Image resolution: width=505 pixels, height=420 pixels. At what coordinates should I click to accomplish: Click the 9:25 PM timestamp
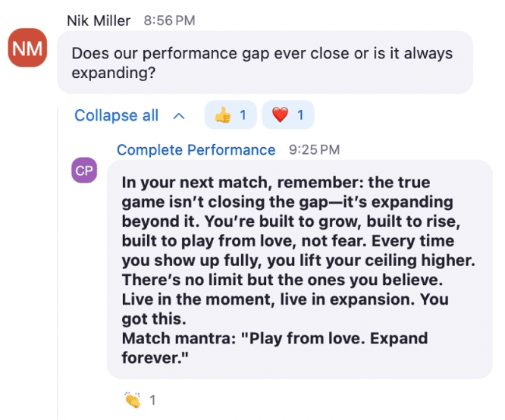[x=315, y=150]
